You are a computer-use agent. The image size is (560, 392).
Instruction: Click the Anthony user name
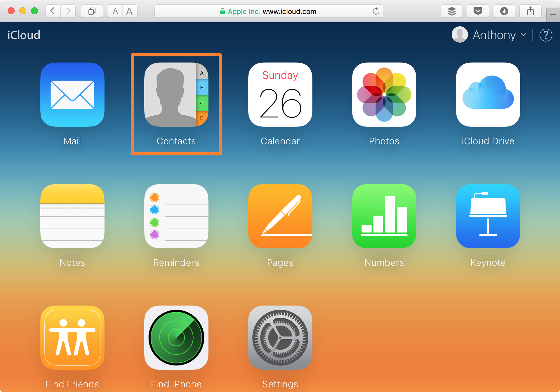point(494,35)
